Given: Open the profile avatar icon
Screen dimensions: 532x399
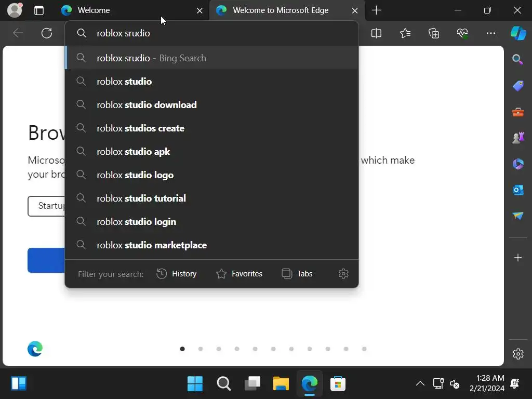Looking at the screenshot, I should coord(15,10).
